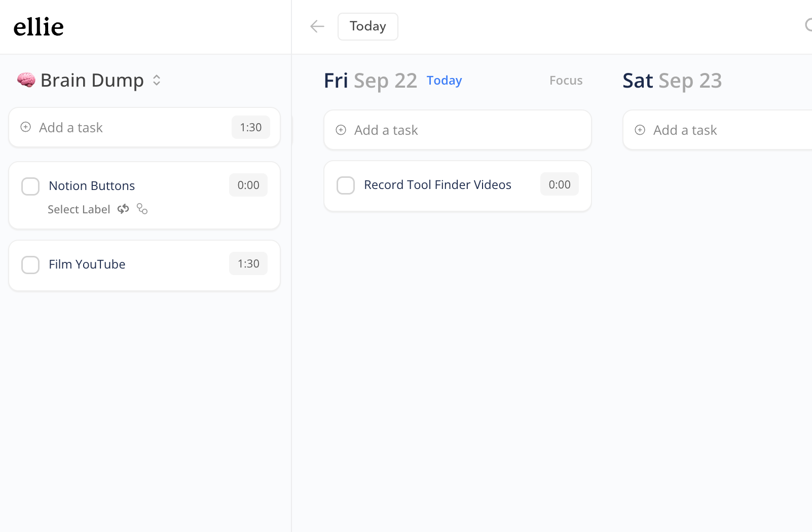812x532 pixels.
Task: Open Select Label for Notion Buttons
Action: [79, 209]
